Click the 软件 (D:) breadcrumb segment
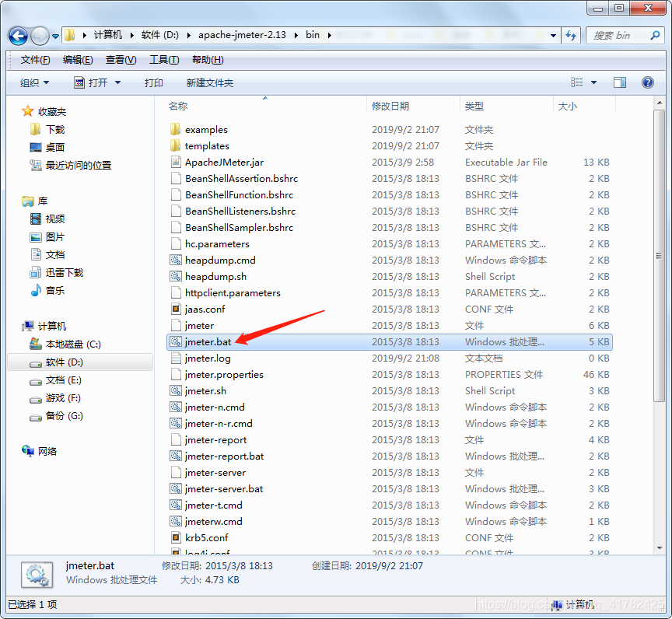672x619 pixels. [x=160, y=35]
